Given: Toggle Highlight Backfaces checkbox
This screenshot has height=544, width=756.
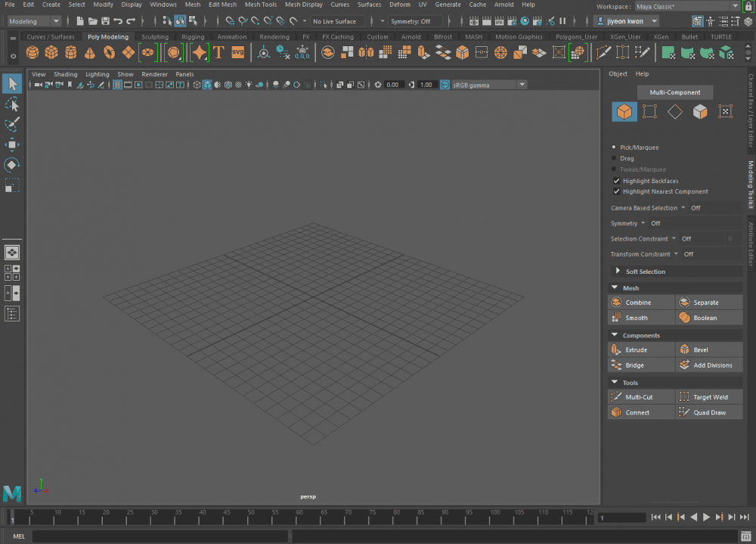Looking at the screenshot, I should 616,181.
